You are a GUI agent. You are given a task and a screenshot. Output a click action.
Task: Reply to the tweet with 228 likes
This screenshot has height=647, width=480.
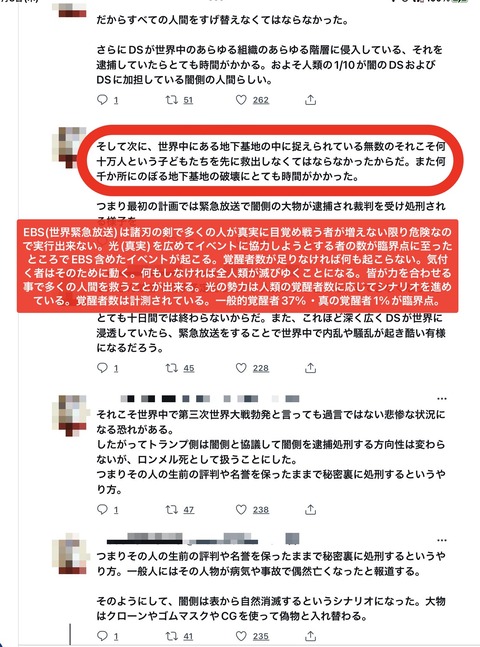point(102,368)
